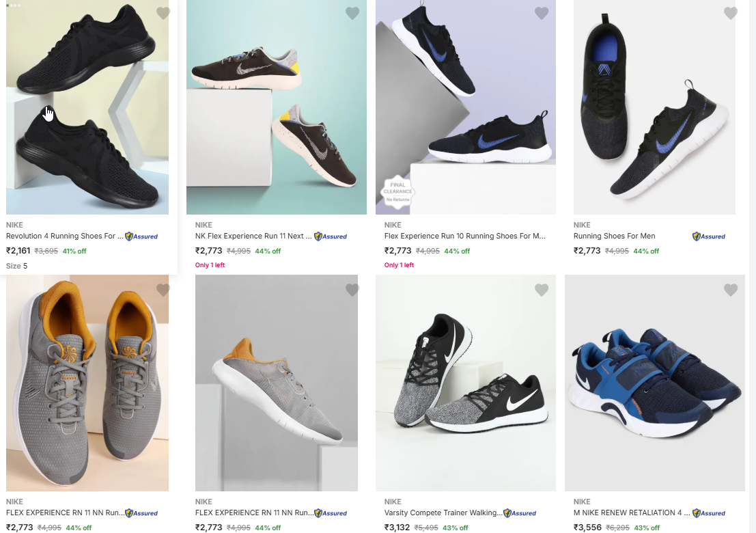Screen dimensions: 756x533
Task: Wishlist Flex Experience Run 10 shoes
Action: click(541, 13)
